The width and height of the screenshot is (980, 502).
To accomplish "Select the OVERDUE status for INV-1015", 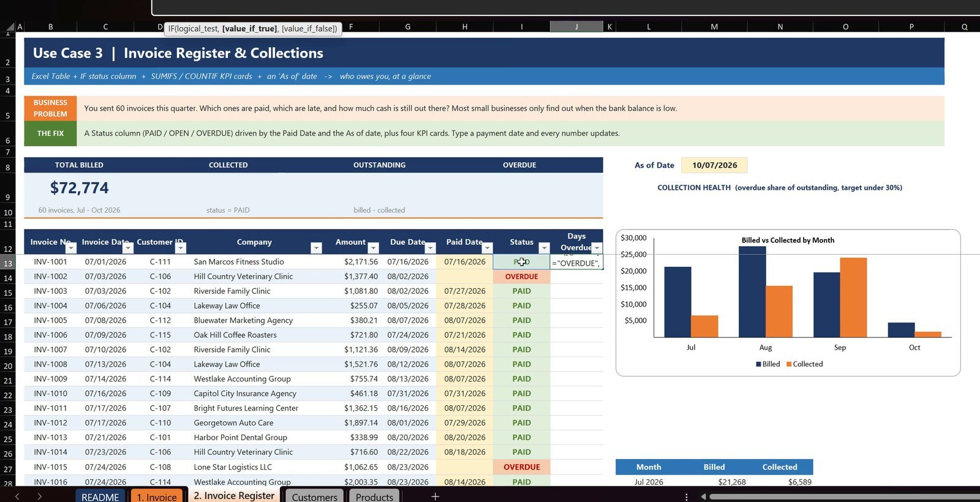I will (x=522, y=467).
